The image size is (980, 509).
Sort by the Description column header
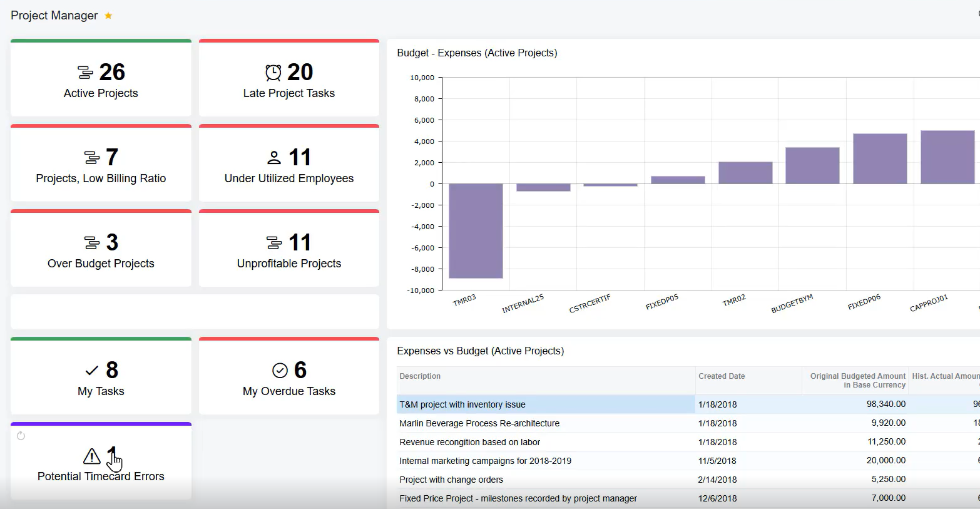[420, 376]
